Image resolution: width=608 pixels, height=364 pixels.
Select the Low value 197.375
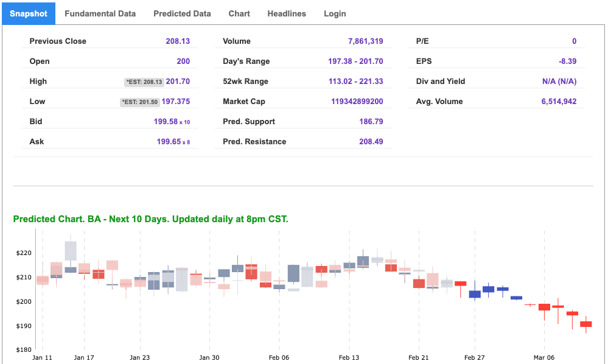pyautogui.click(x=176, y=102)
